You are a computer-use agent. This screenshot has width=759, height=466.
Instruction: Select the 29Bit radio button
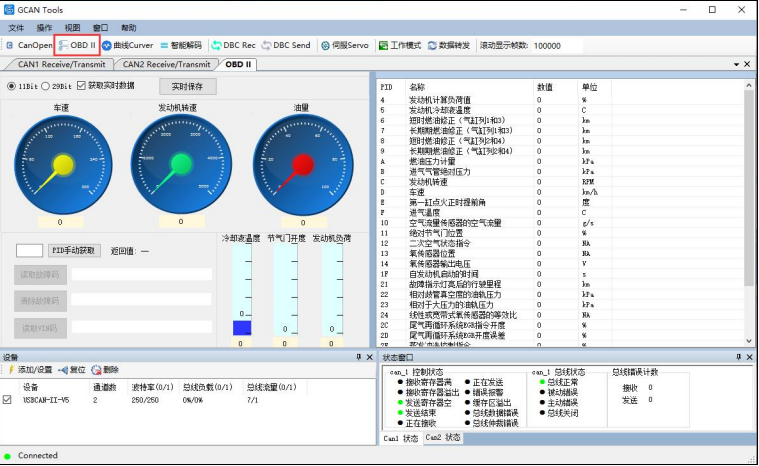tap(48, 86)
